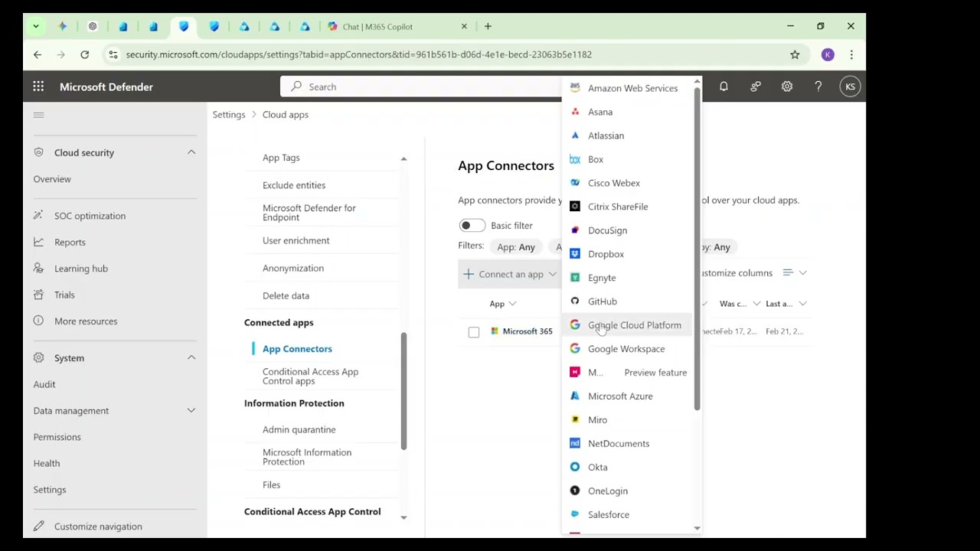Open SOC optimization page
Viewport: 980px width, 551px height.
(90, 216)
